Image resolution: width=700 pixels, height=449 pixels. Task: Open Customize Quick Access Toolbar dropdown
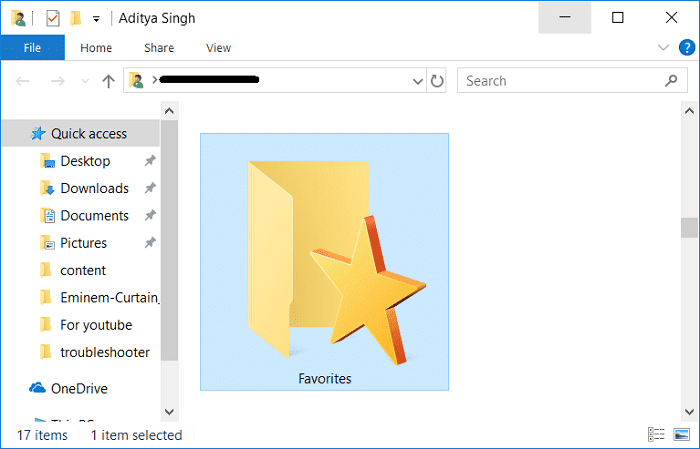click(96, 19)
